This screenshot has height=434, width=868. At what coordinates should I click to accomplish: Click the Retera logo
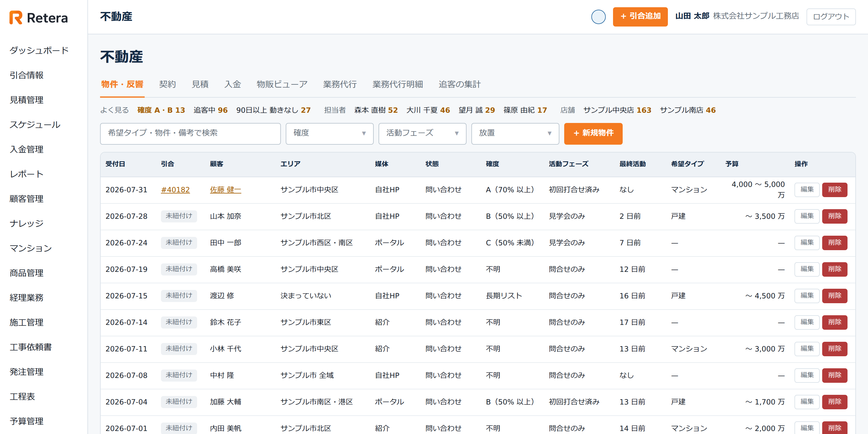[x=38, y=17]
